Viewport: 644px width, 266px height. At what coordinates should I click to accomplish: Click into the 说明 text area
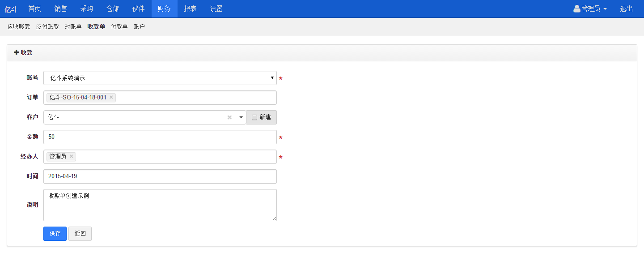[160, 205]
